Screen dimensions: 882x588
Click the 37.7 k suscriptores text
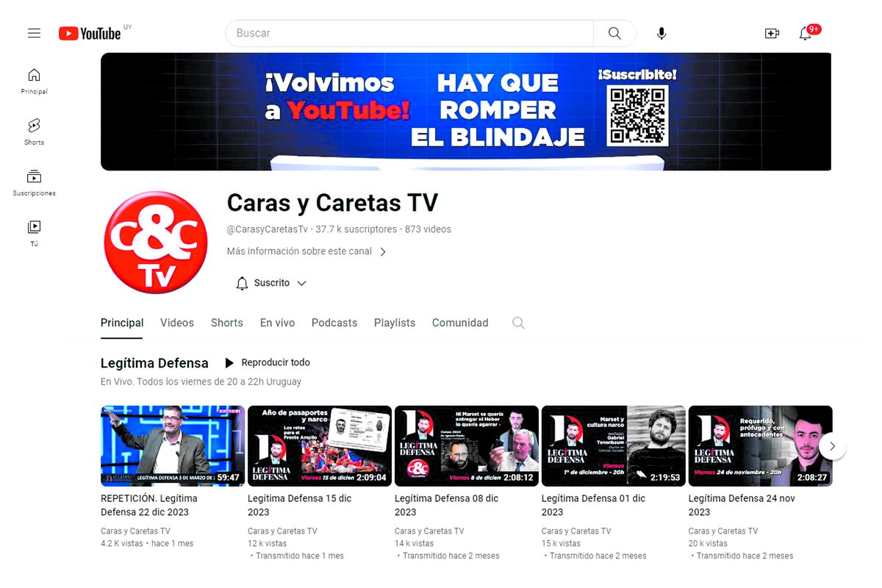(x=356, y=229)
